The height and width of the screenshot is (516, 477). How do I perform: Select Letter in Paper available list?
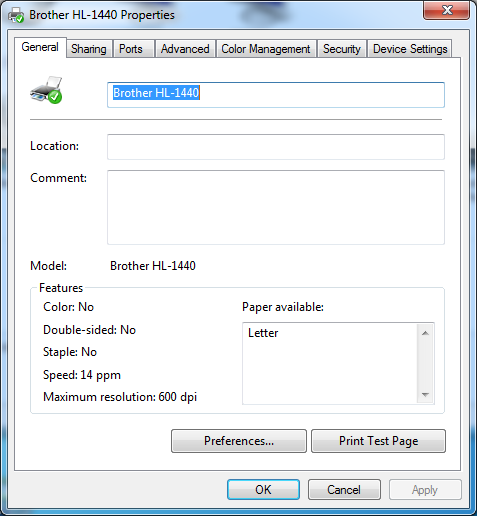point(263,333)
